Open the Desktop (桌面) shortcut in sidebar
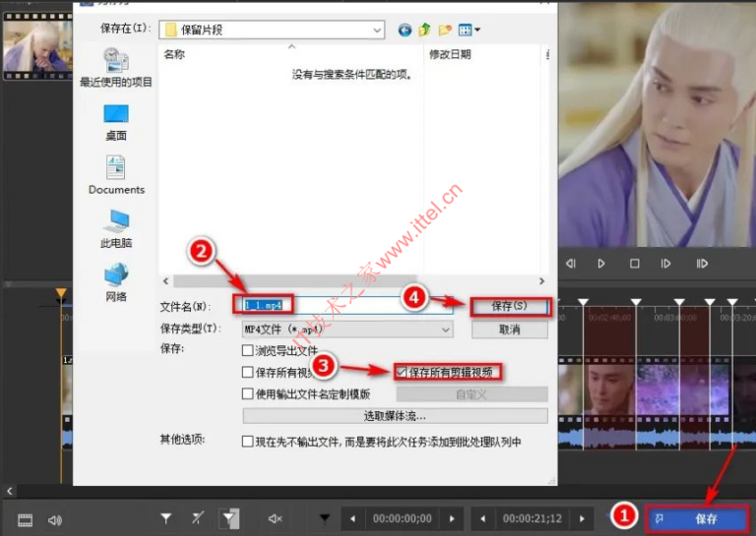 [116, 122]
